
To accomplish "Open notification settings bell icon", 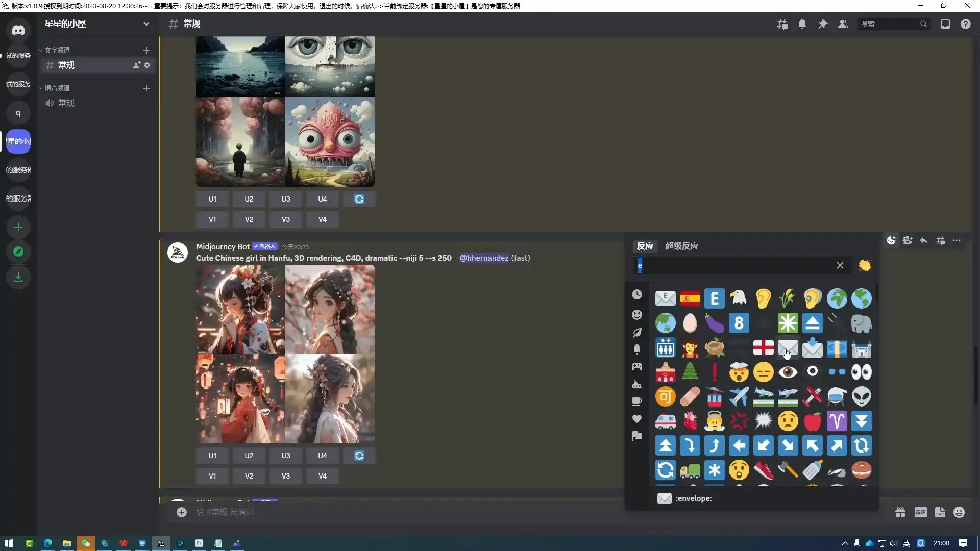I will click(802, 24).
